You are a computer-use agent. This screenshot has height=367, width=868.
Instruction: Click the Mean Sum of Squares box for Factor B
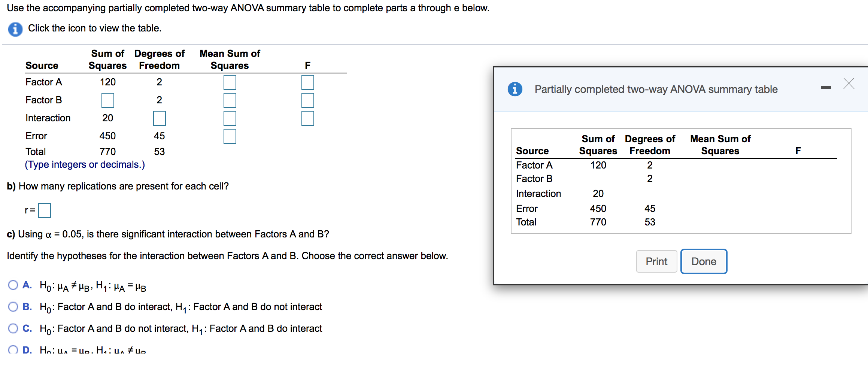point(230,100)
